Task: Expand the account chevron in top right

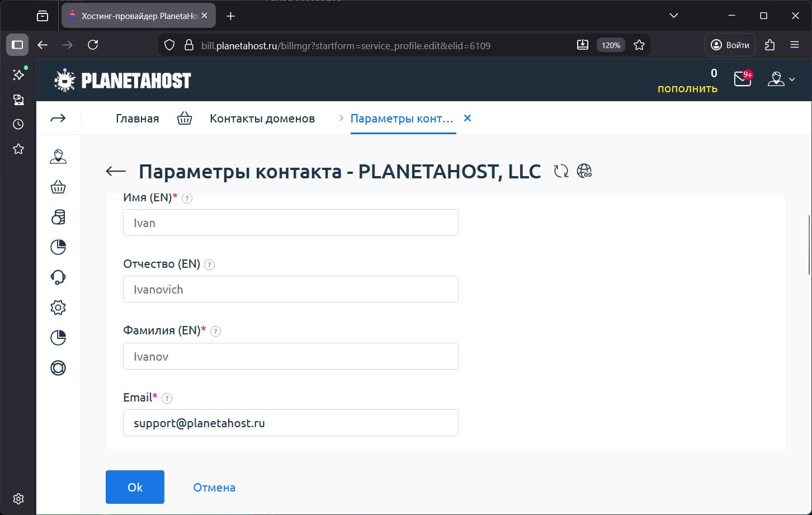Action: tap(792, 79)
